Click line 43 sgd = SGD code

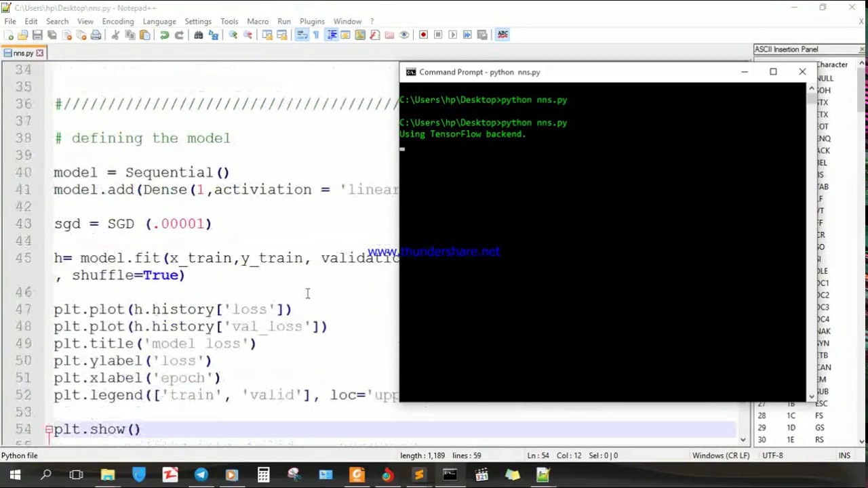click(x=132, y=224)
